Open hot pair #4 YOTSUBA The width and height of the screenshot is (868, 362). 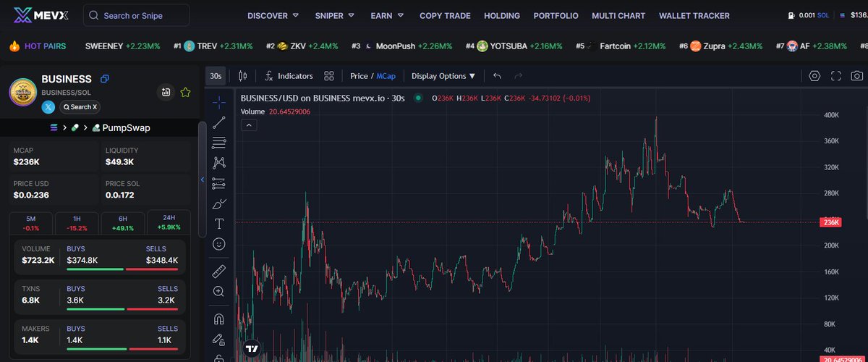pyautogui.click(x=514, y=46)
